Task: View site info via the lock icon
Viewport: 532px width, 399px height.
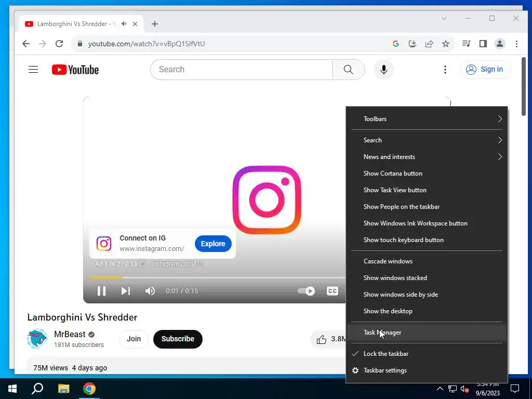Action: (x=80, y=44)
